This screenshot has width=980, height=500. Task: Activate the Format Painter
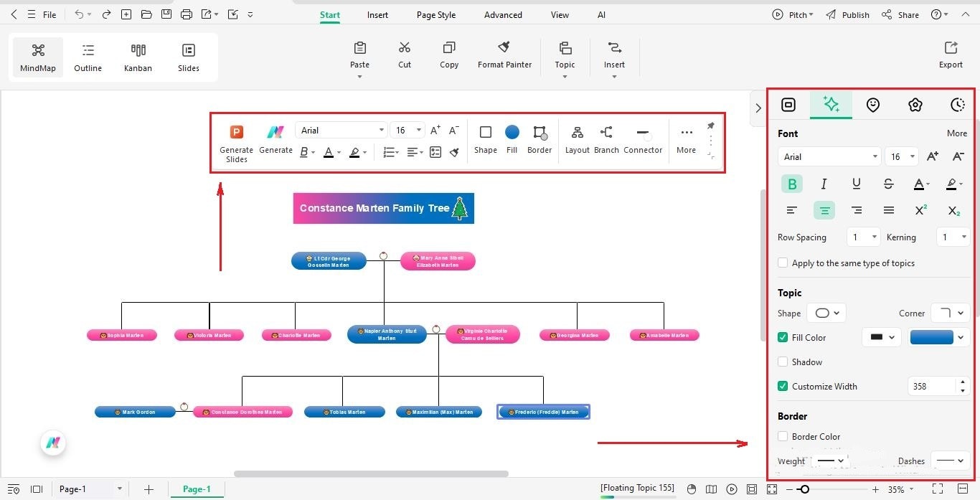point(504,55)
